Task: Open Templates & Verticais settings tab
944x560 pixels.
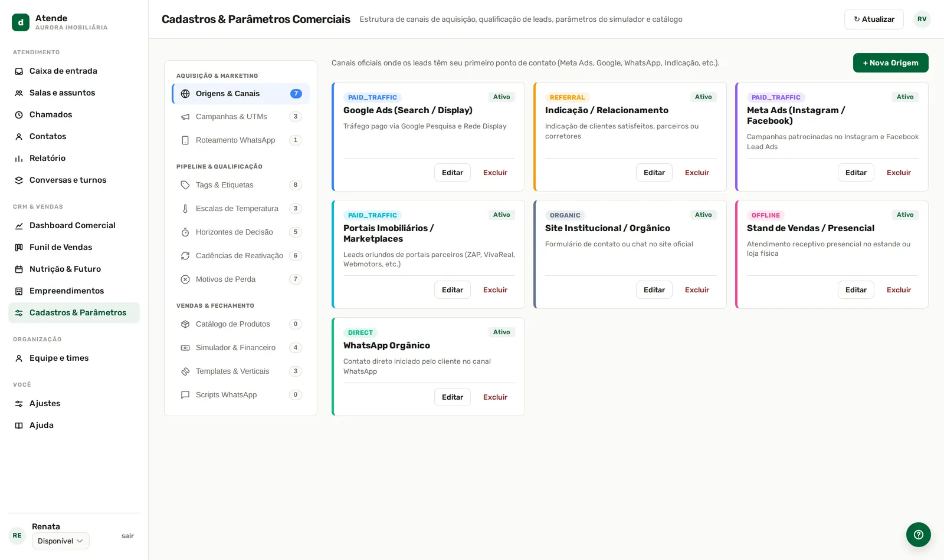Action: tap(241, 371)
